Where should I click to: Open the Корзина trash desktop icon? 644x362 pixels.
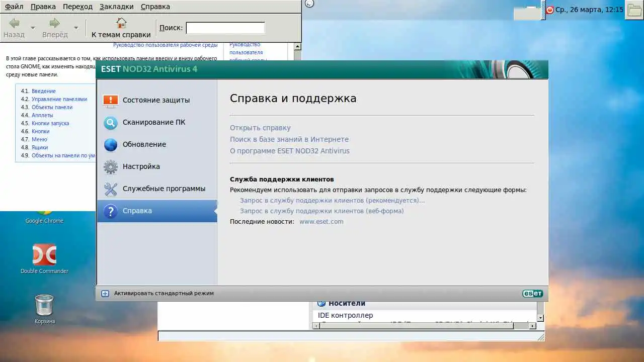click(44, 305)
